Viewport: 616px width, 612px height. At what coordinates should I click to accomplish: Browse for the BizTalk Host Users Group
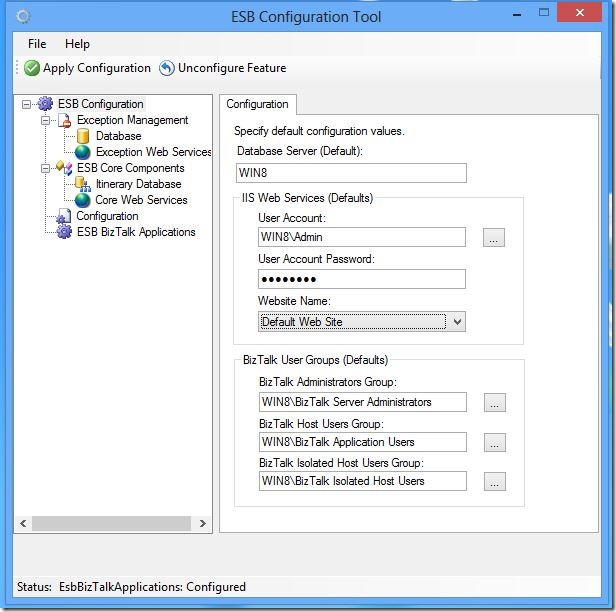495,443
